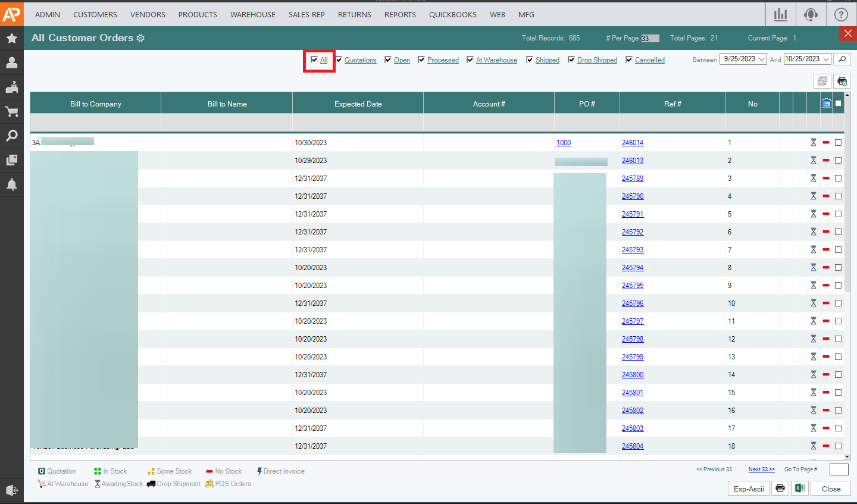Click the headset support icon
Viewport: 857px width, 504px height.
811,14
